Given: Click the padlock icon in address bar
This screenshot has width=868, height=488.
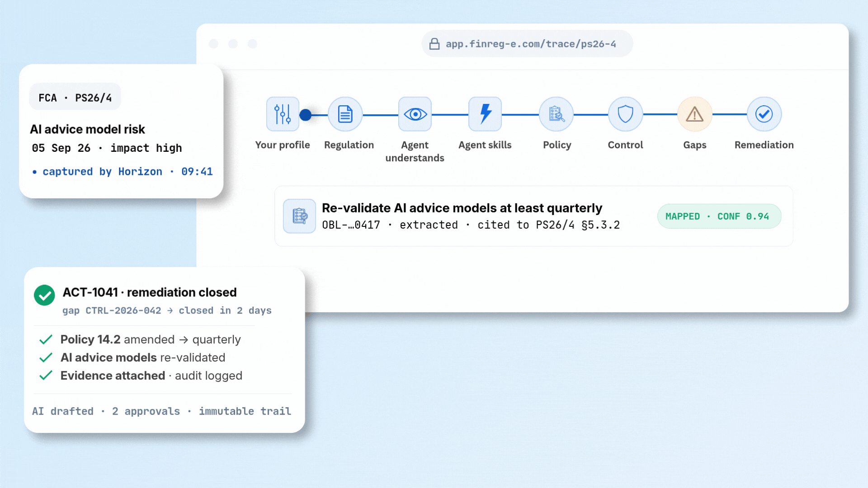Looking at the screenshot, I should tap(434, 44).
